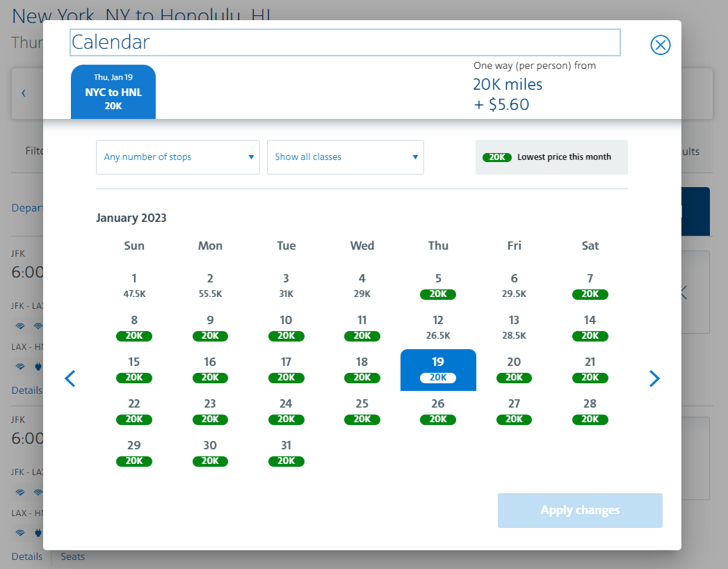Go to previous month with left chevron
The height and width of the screenshot is (569, 728).
70,378
